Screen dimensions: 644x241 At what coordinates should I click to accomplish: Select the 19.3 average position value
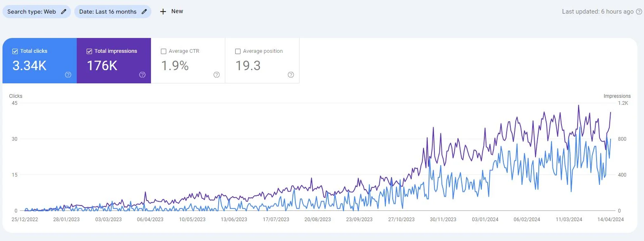tap(248, 66)
